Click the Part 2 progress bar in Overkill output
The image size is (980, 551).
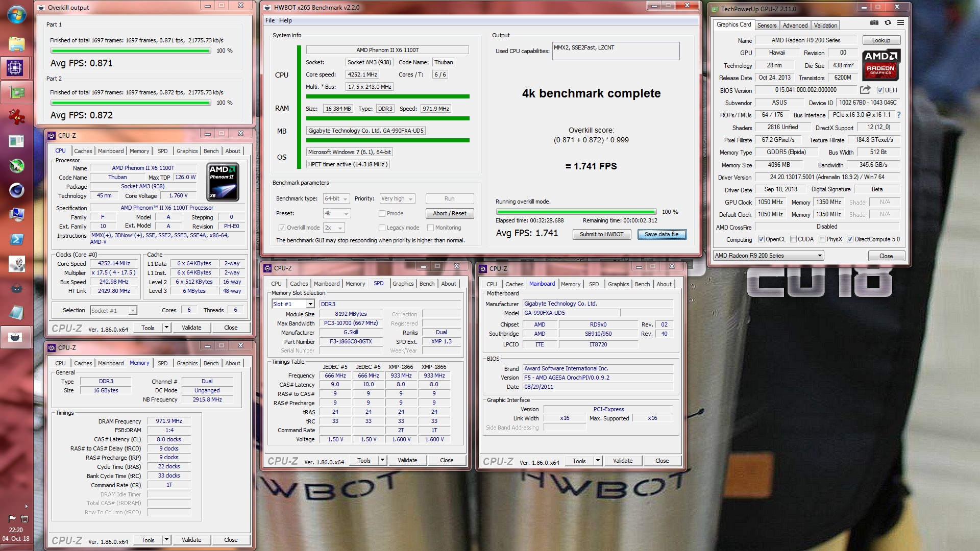click(131, 103)
